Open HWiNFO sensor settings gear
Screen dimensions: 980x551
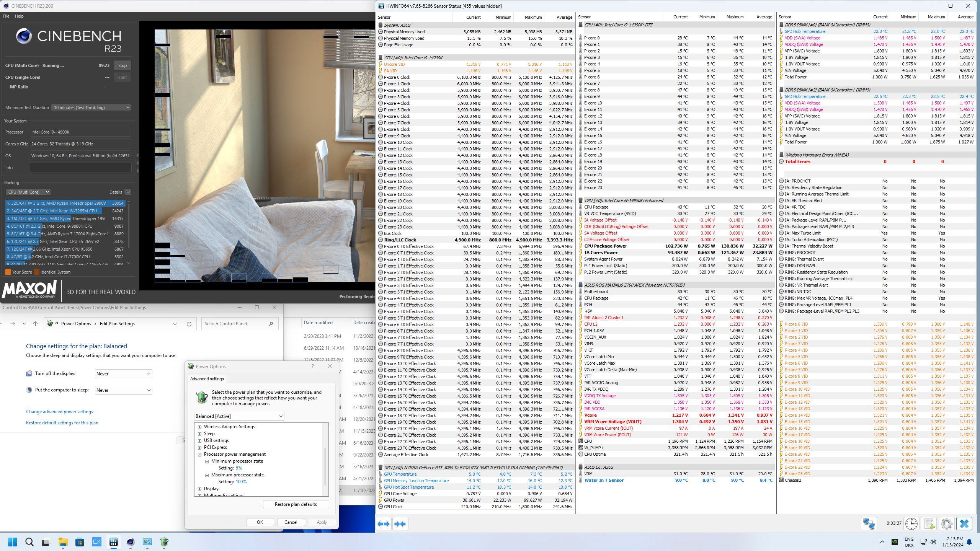point(947,523)
